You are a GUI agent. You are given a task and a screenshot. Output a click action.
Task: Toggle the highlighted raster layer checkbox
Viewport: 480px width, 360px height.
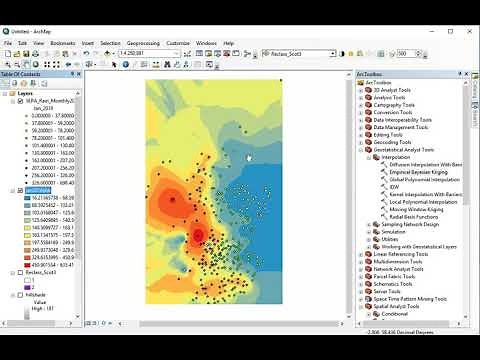tap(20, 190)
